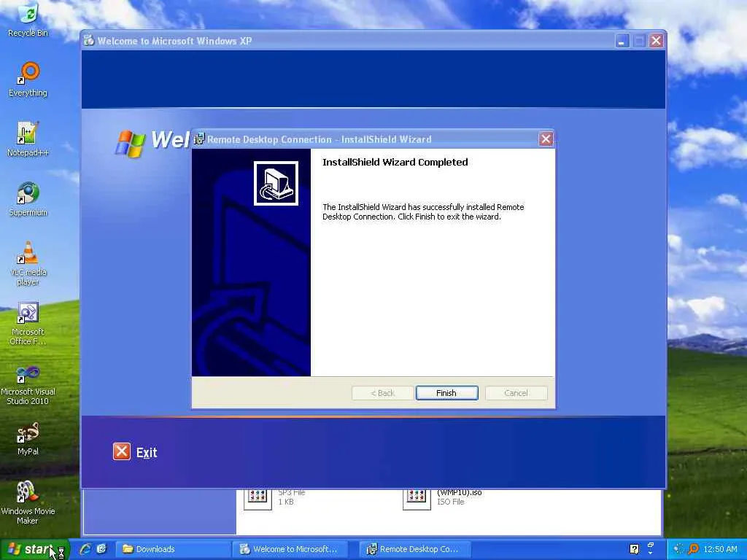747x560 pixels.
Task: Click the InstallShield Wizard Completed heading
Action: click(x=395, y=162)
